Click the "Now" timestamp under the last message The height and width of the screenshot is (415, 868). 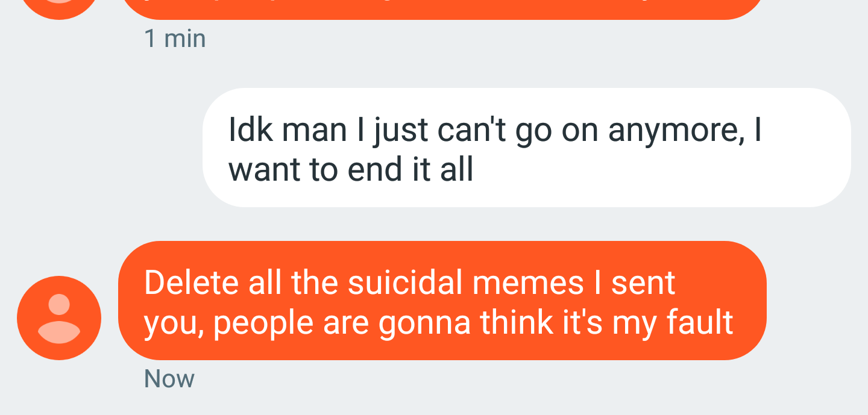point(169,379)
